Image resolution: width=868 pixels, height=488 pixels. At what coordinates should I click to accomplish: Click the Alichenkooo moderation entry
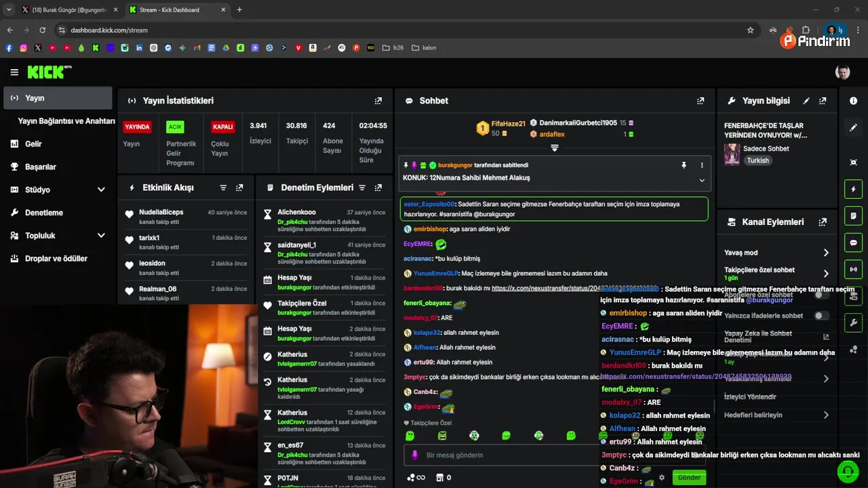(324, 220)
